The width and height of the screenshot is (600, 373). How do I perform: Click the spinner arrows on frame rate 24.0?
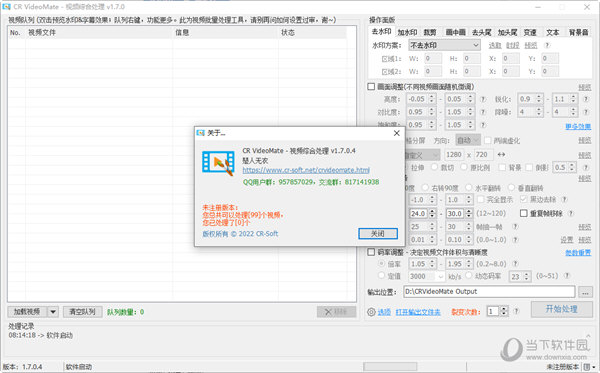click(x=432, y=213)
